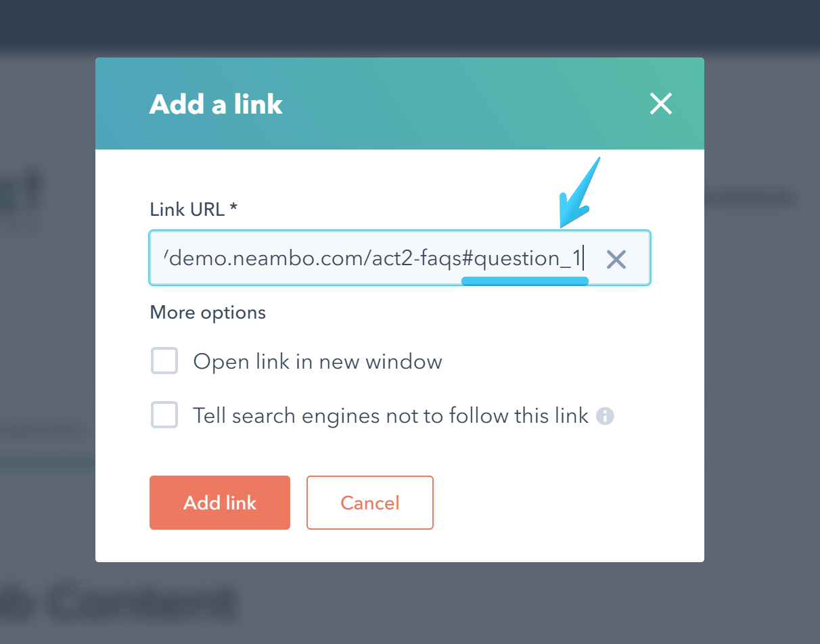Click the More options label

[x=208, y=313]
